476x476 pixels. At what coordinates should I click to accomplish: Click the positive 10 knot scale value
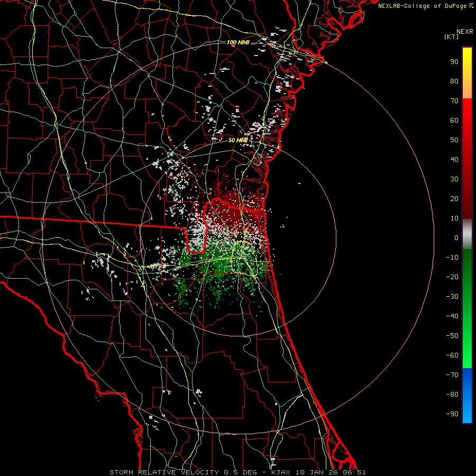tap(454, 218)
